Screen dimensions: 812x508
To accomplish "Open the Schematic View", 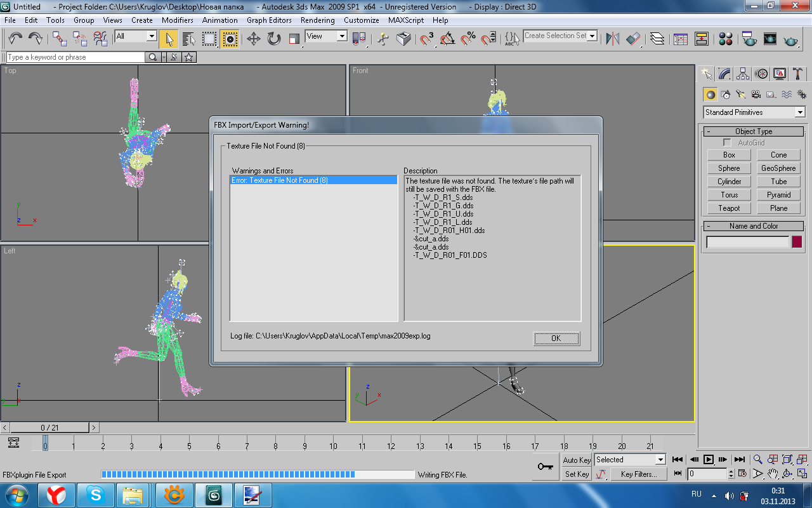I will pos(702,39).
